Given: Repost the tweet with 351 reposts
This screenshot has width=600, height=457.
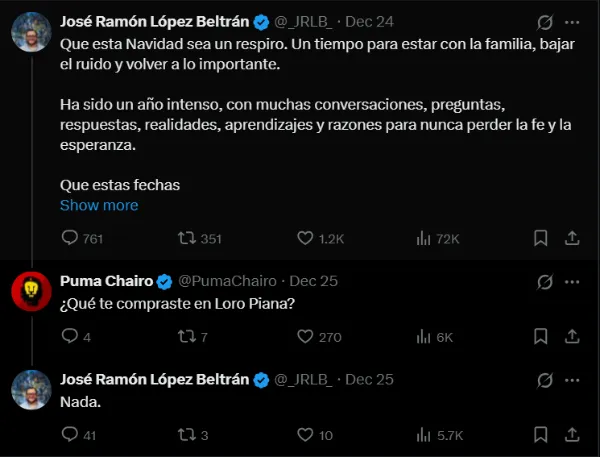Looking at the screenshot, I should point(185,239).
